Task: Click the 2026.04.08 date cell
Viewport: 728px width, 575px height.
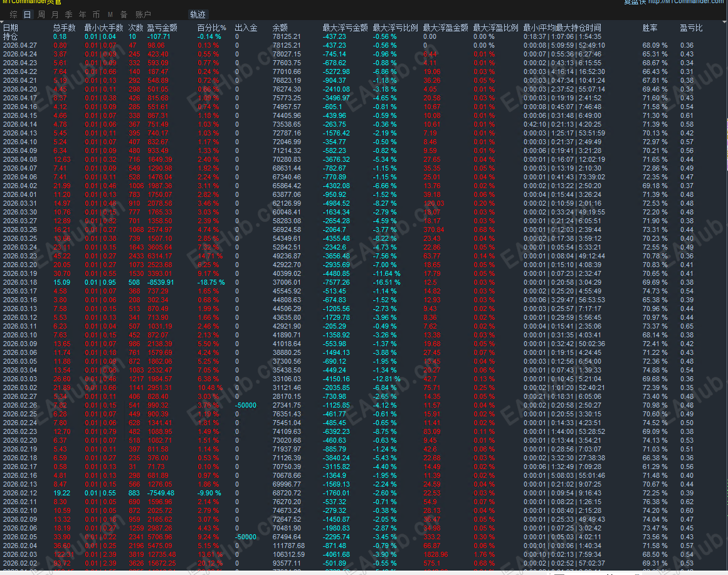Action: point(20,160)
